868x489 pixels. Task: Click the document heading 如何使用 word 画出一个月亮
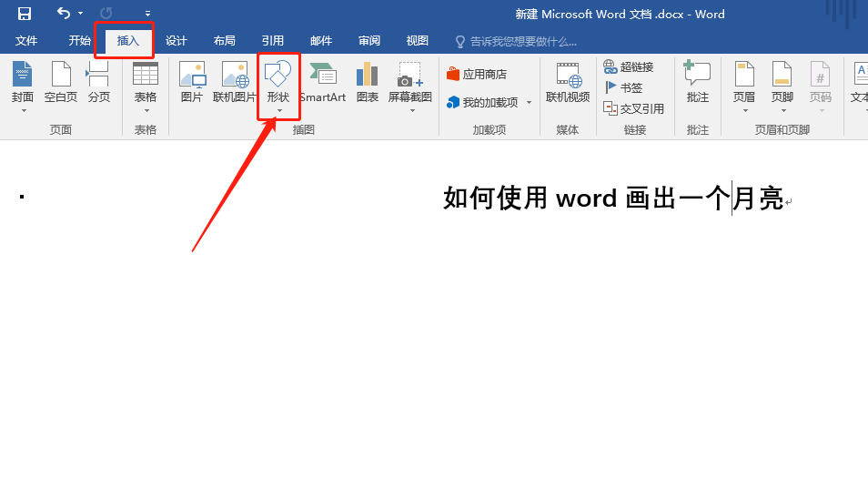[x=613, y=198]
